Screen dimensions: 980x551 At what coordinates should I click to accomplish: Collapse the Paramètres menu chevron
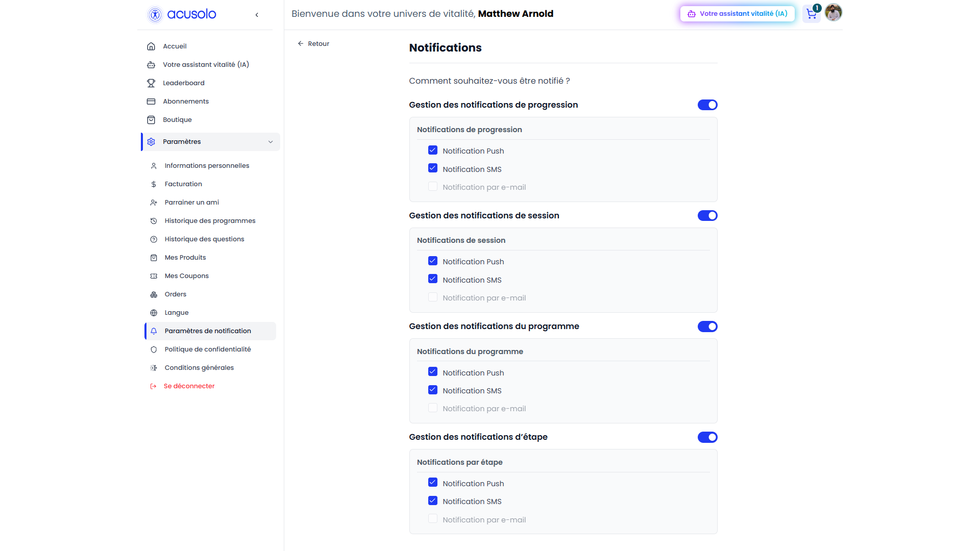pyautogui.click(x=271, y=142)
